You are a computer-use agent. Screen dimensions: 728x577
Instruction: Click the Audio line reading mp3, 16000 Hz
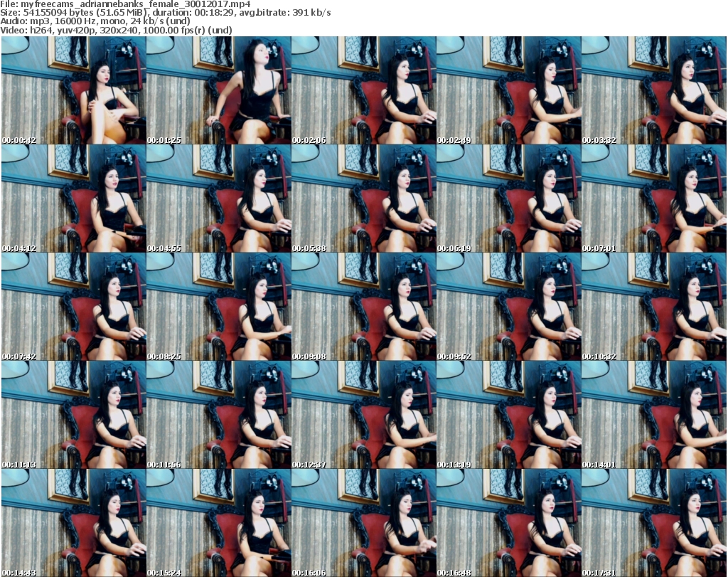tap(95, 21)
